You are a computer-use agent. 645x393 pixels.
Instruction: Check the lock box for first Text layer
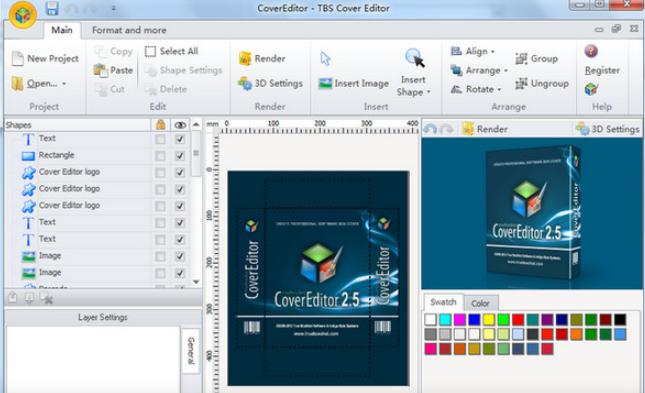(x=160, y=139)
